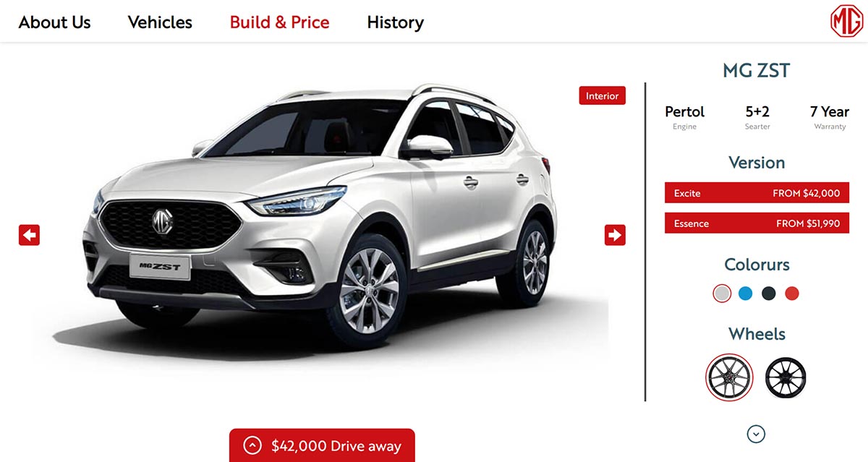The width and height of the screenshot is (868, 462).
Task: Pick the dark black colour swatch
Action: point(769,294)
